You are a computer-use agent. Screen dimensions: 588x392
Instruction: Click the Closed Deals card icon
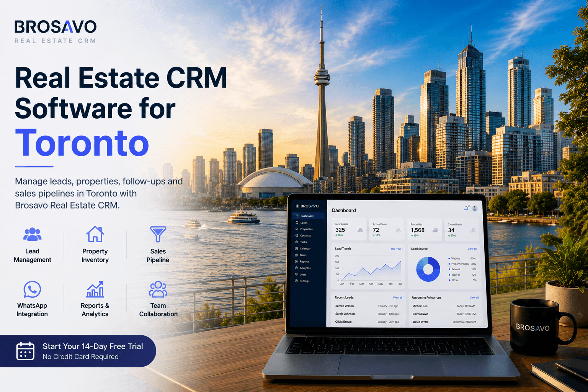pos(473,230)
